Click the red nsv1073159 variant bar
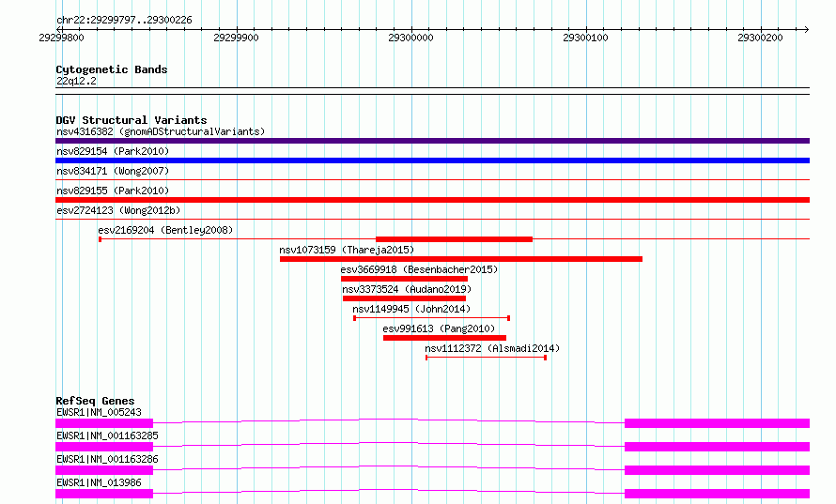 click(461, 259)
